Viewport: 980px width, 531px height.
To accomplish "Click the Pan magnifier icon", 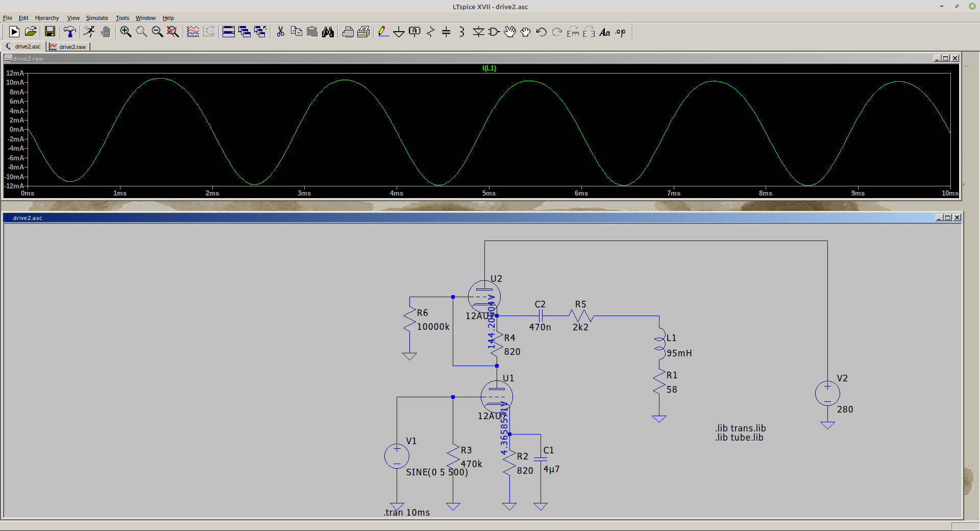I will (141, 32).
